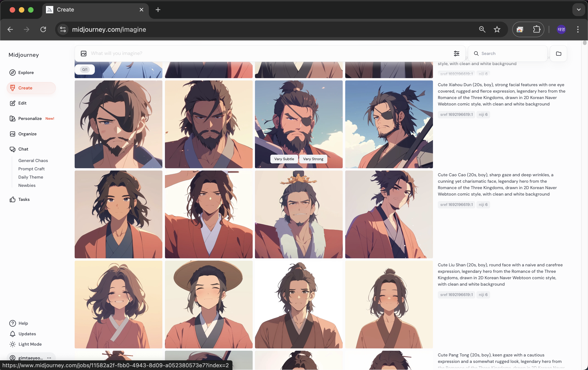Open the Tasks page
This screenshot has height=370, width=588.
click(x=20, y=199)
